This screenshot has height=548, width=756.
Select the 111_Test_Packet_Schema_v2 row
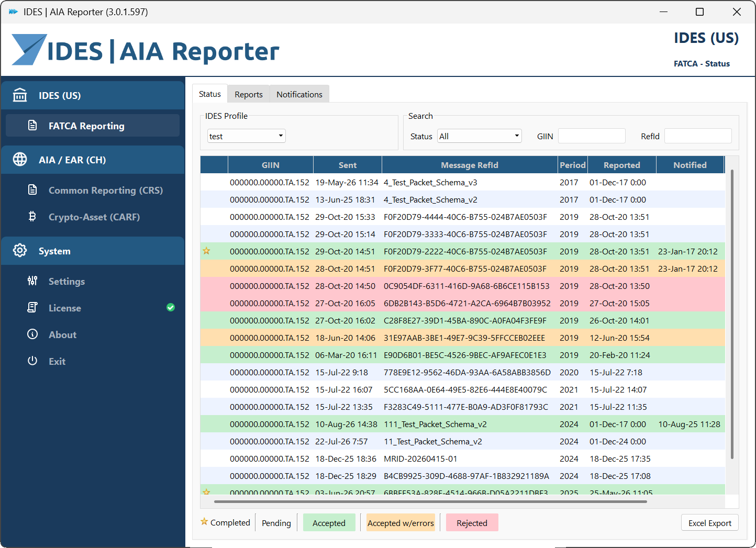(x=463, y=424)
